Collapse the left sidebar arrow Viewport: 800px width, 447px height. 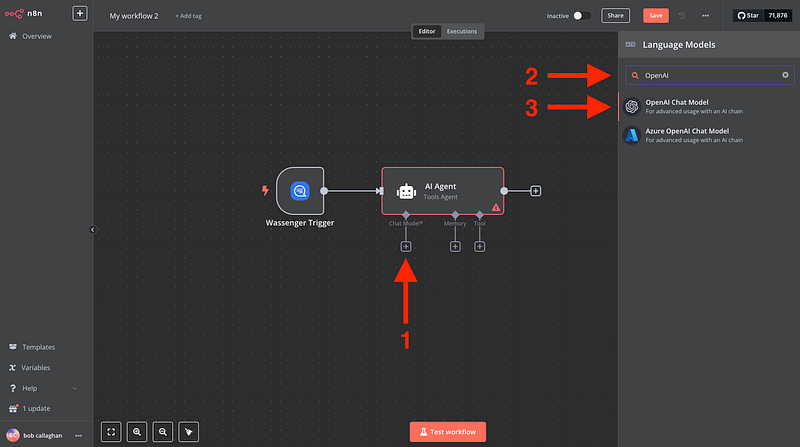tap(92, 229)
